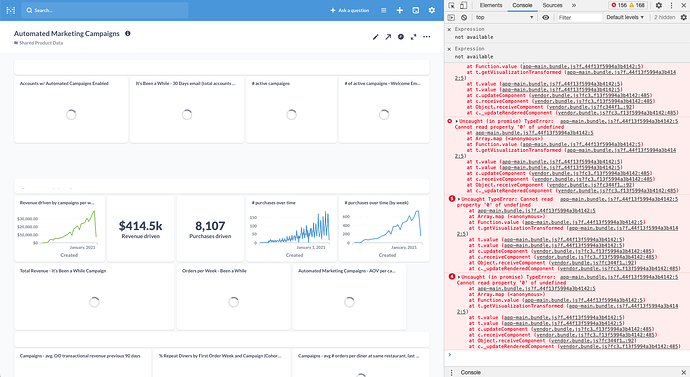
Task: Open console settings gear near 2 hidden
Action: [x=683, y=18]
